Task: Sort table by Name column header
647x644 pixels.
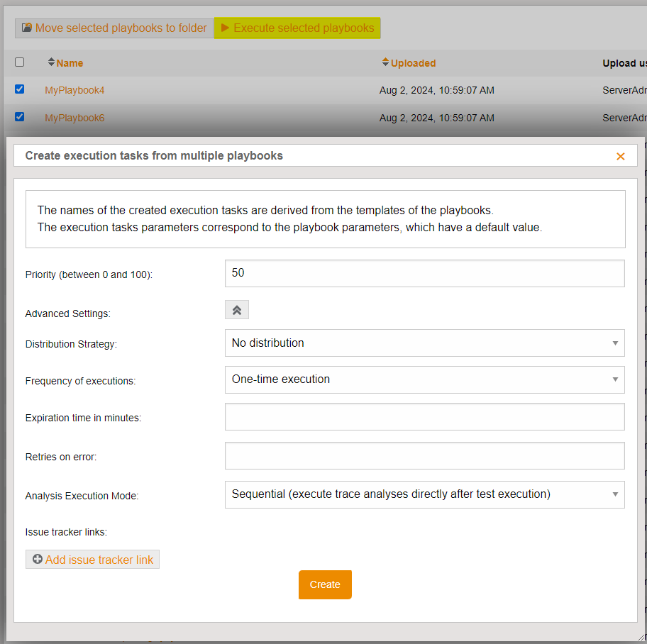Action: [70, 63]
